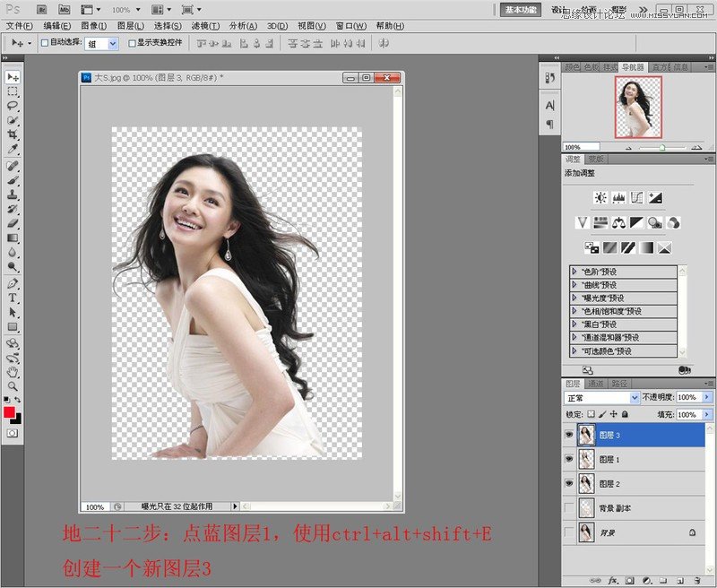Open the Black & White adjustment icon
Viewport: 717px width, 588px height.
[635, 222]
